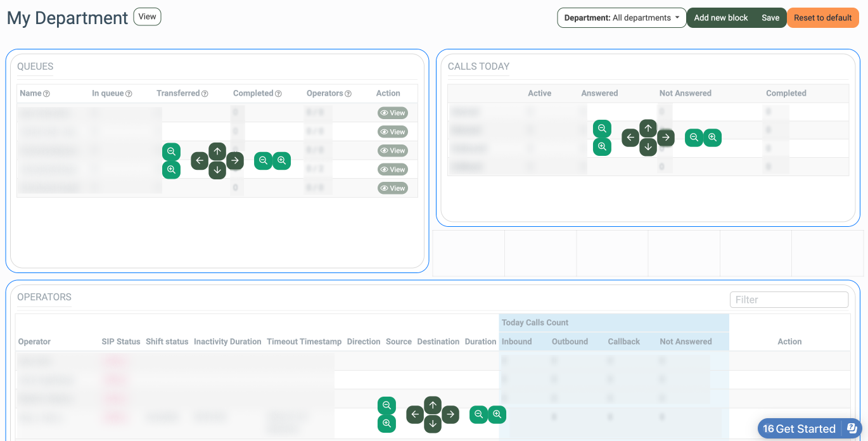Screen dimensions: 868x441
Task: Click Reset to default button
Action: [822, 18]
